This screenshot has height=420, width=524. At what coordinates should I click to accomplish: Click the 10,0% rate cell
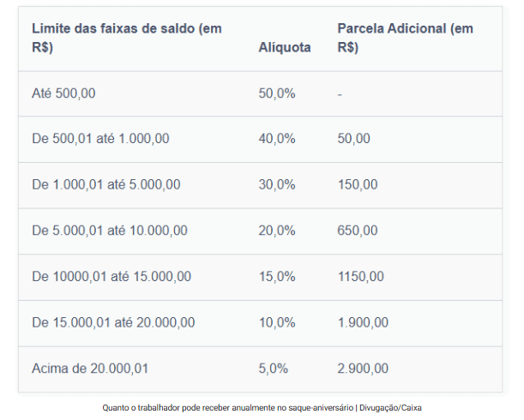[x=276, y=322]
